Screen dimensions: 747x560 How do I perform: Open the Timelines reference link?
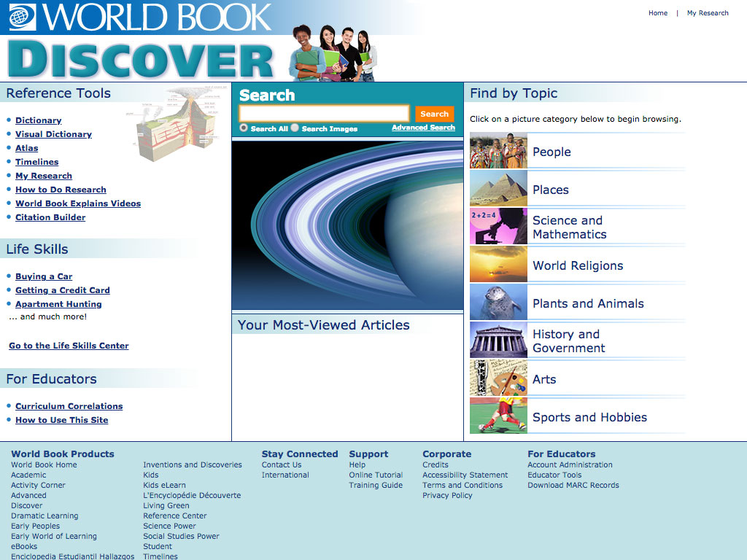pos(36,162)
